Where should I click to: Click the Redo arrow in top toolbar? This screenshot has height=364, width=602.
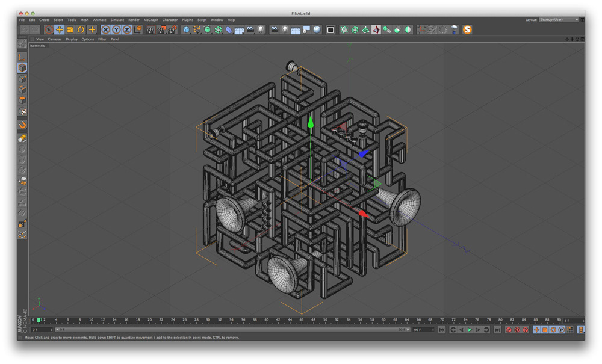click(x=35, y=29)
